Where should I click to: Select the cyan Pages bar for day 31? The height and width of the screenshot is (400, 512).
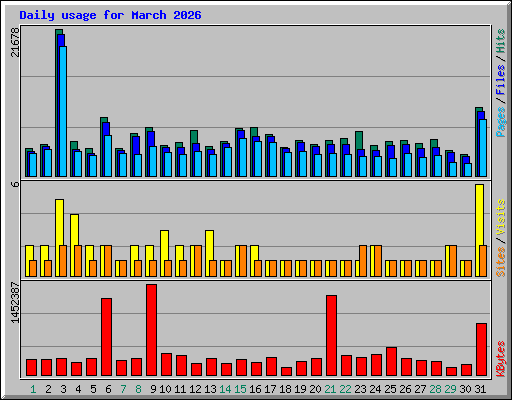click(483, 148)
